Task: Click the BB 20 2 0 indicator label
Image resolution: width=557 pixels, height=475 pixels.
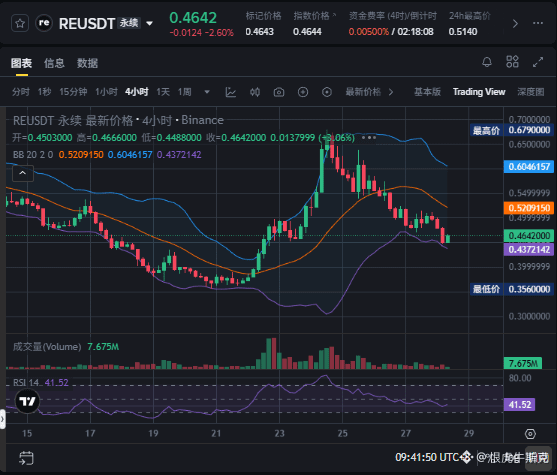Action: (x=33, y=155)
